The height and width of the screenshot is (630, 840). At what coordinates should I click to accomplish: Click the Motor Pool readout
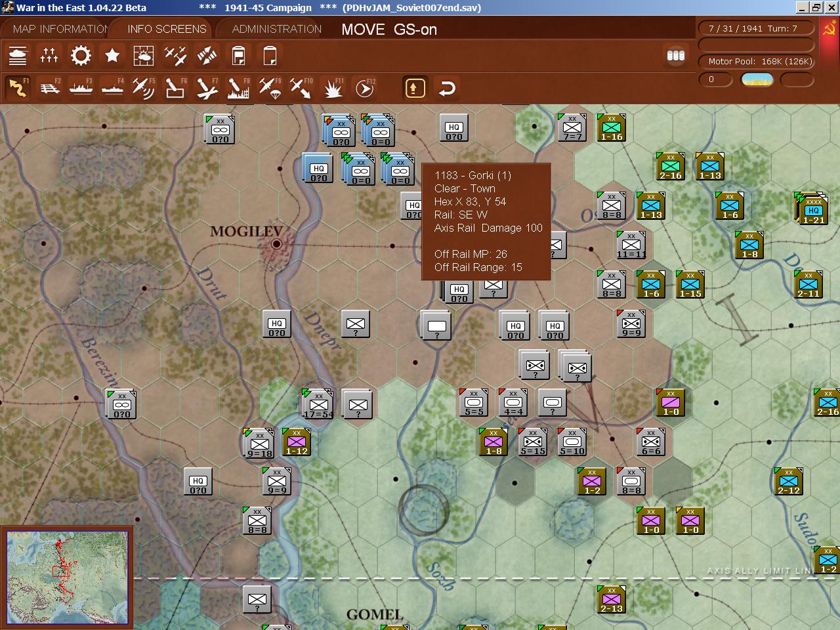756,61
